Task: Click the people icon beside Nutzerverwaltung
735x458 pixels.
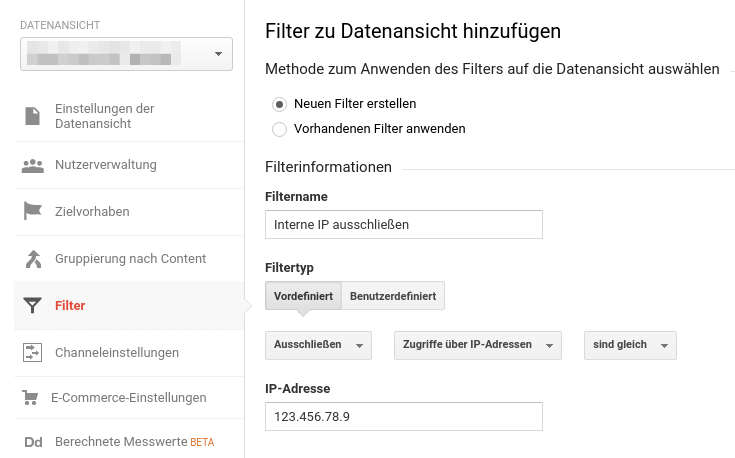Action: tap(33, 165)
